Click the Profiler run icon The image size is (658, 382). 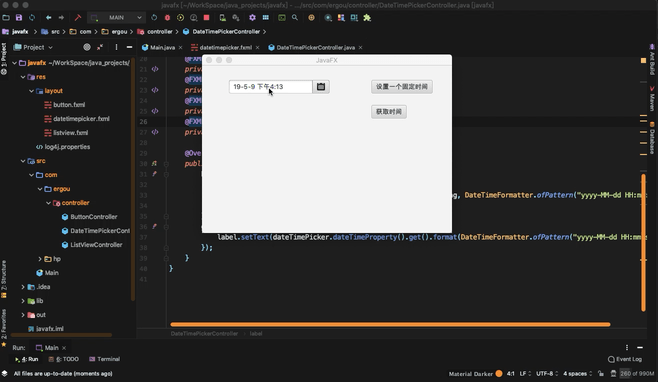[x=193, y=18]
